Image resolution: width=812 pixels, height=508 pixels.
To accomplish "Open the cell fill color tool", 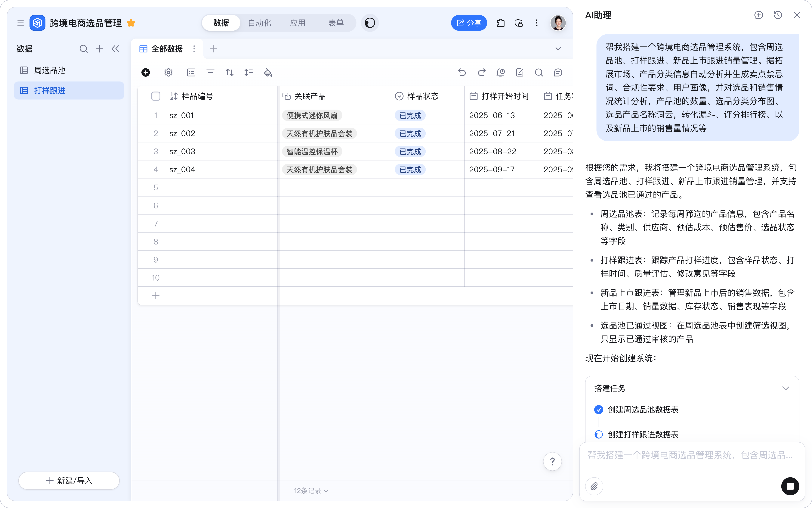I will point(268,72).
